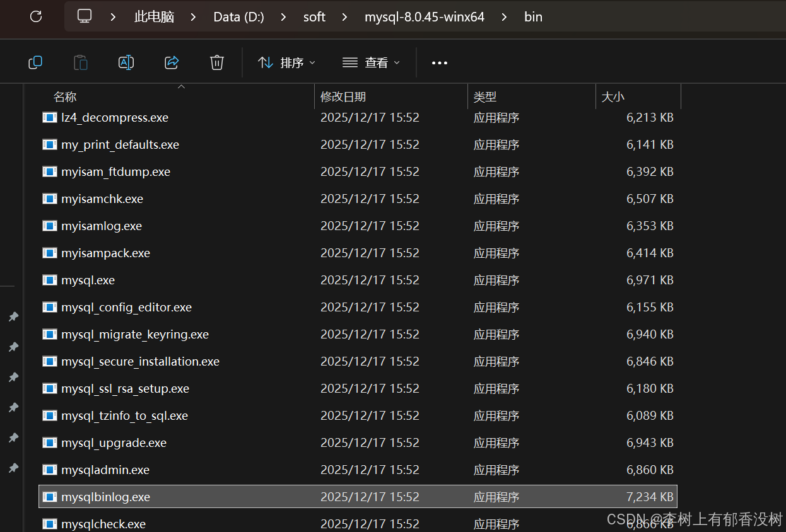
Task: Select myisamchk.exe file icon
Action: point(50,199)
